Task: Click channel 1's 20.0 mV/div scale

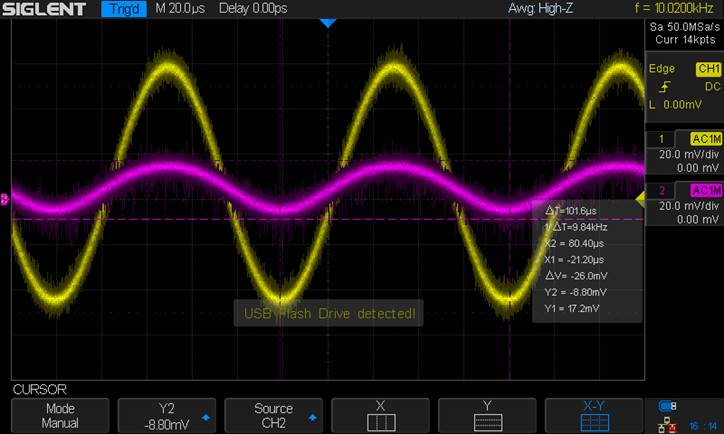Action: coord(689,154)
